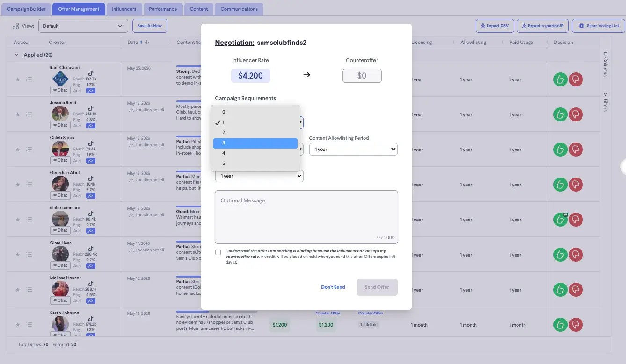Reject Rani Chaluvadi with thumbs down
This screenshot has height=364, width=626.
click(x=576, y=79)
